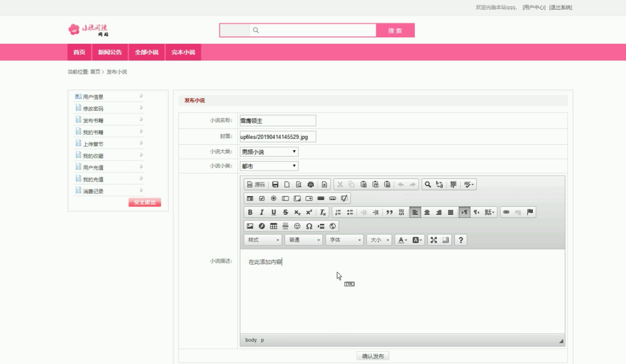Insert a table icon
The image size is (626, 364).
[273, 226]
